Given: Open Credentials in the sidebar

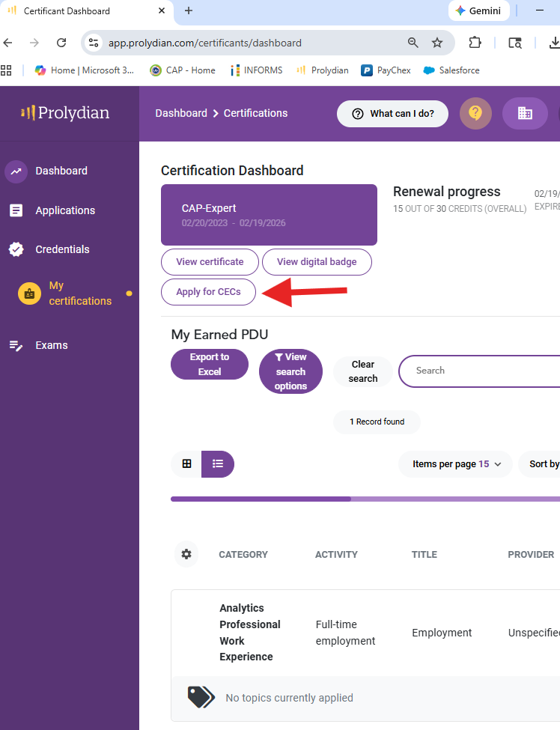Looking at the screenshot, I should point(61,249).
